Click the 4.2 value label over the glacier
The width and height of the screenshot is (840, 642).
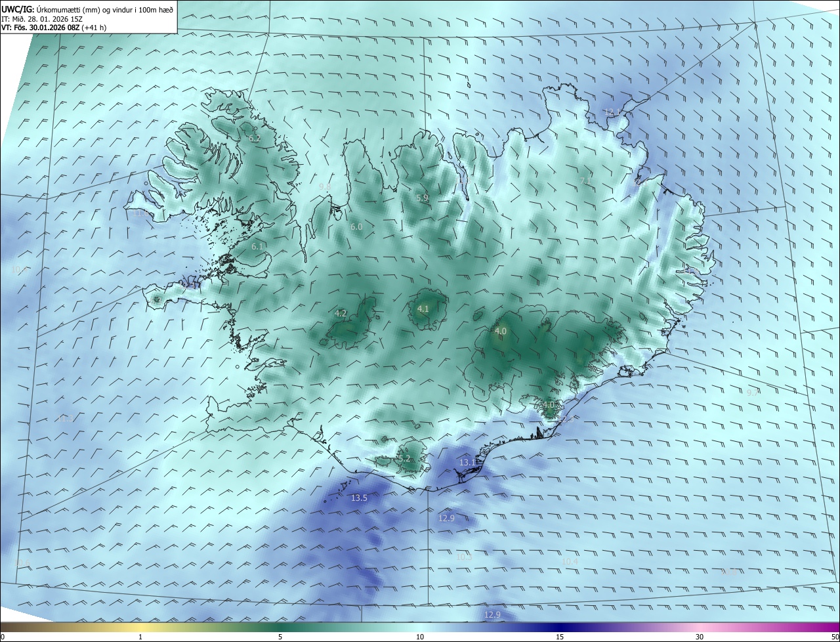(341, 314)
